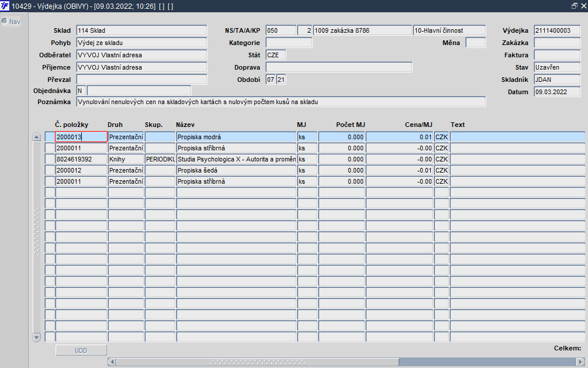
Task: Click the Poznámka note field
Action: (281, 102)
